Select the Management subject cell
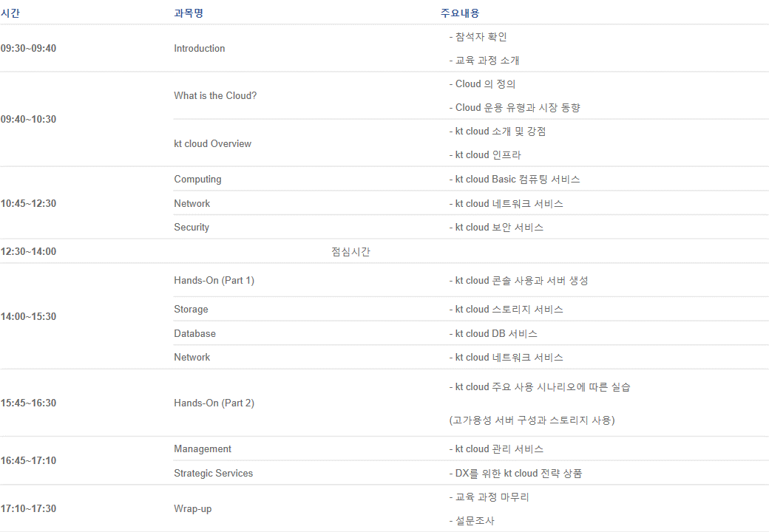769x532 pixels. 201,449
